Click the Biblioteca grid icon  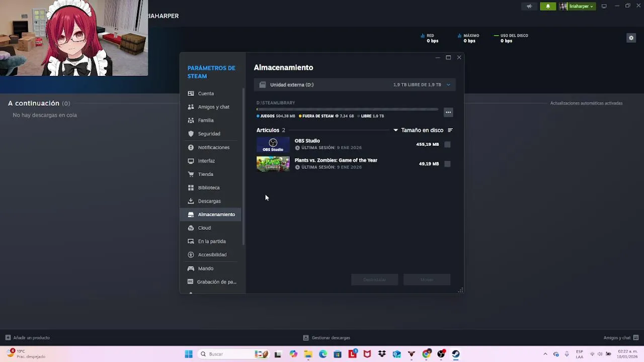pyautogui.click(x=191, y=188)
